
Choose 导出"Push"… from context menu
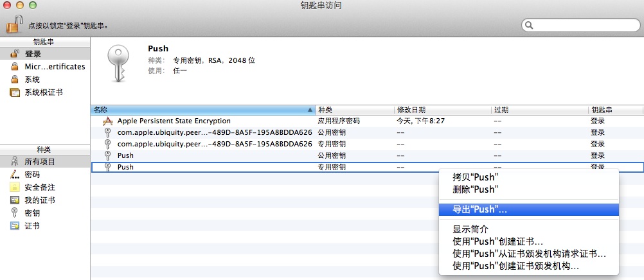pos(479,210)
